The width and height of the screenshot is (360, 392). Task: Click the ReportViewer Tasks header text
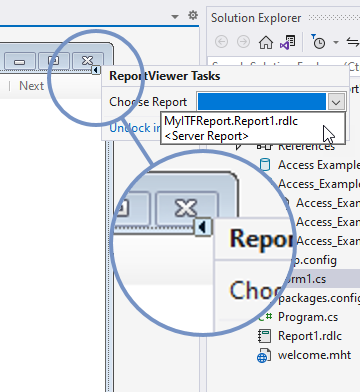pyautogui.click(x=165, y=76)
